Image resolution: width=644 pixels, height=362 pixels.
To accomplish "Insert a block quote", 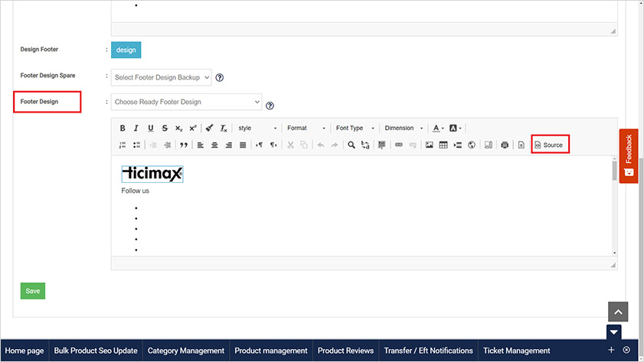I will [x=183, y=145].
